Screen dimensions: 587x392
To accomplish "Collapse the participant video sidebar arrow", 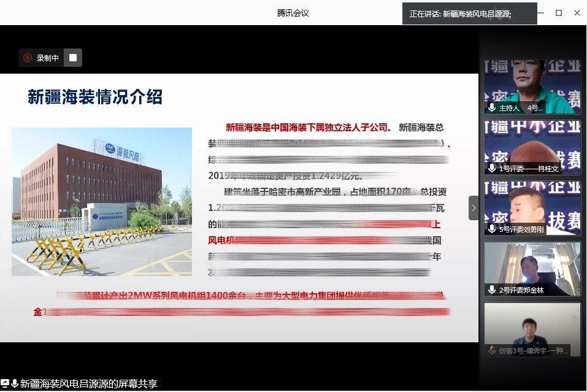I will coord(473,208).
